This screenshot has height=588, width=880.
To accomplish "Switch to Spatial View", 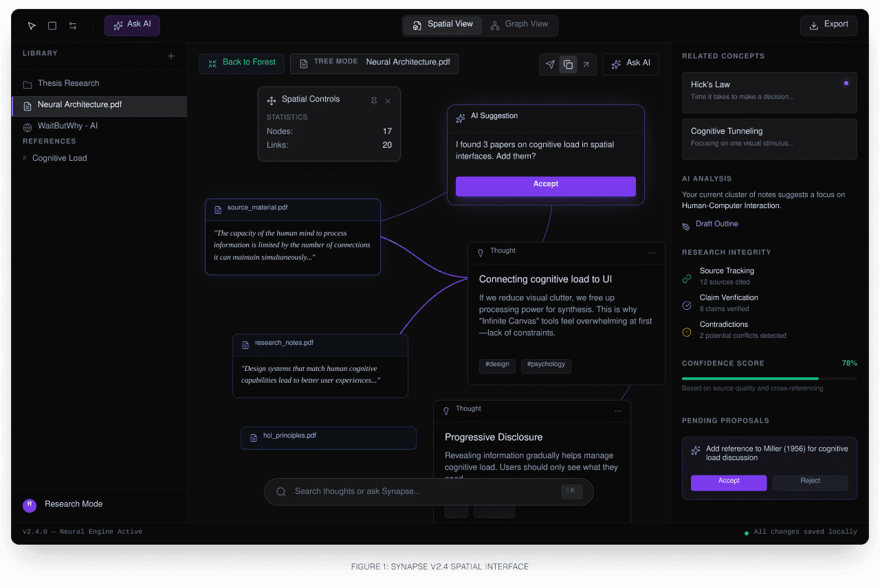I will [443, 25].
